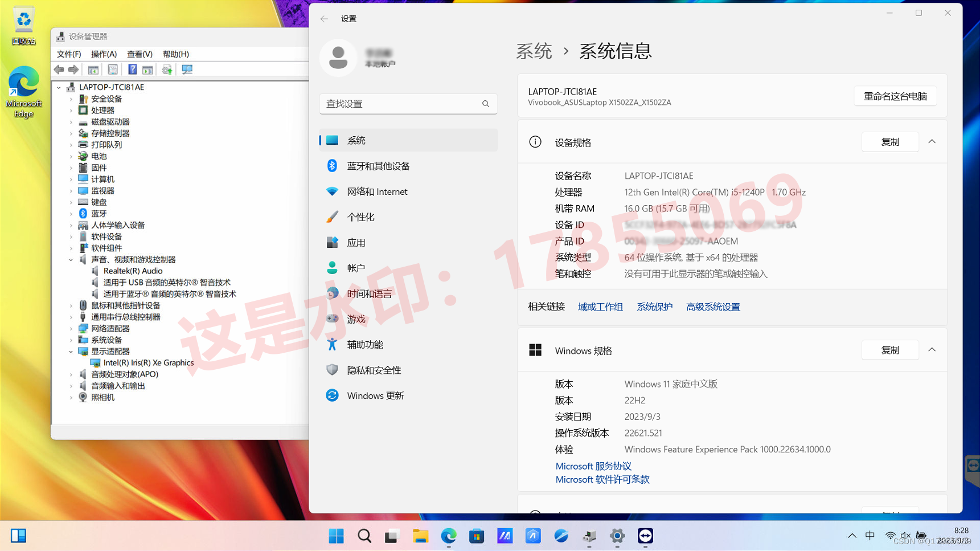Open the Windows Start button on taskbar

[336, 536]
